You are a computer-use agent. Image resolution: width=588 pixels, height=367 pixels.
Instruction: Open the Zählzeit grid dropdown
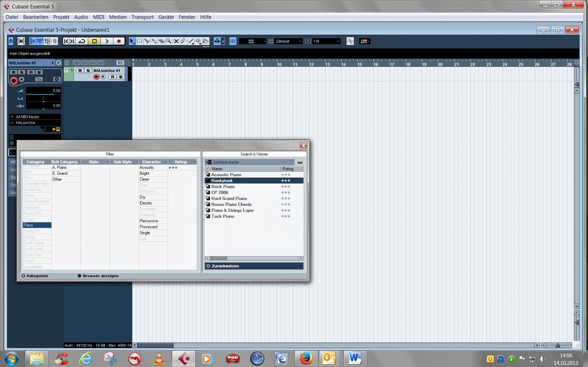pyautogui.click(x=288, y=41)
